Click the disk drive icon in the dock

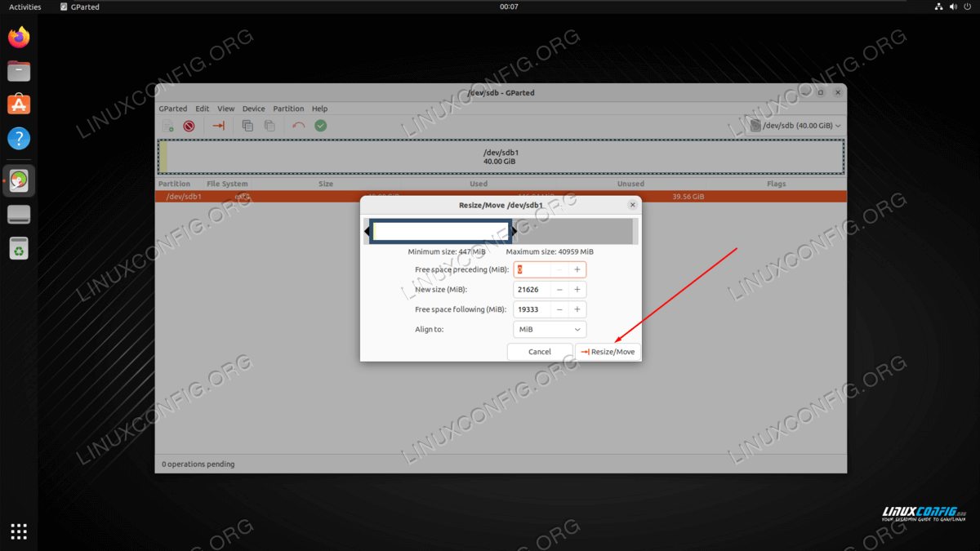tap(19, 215)
